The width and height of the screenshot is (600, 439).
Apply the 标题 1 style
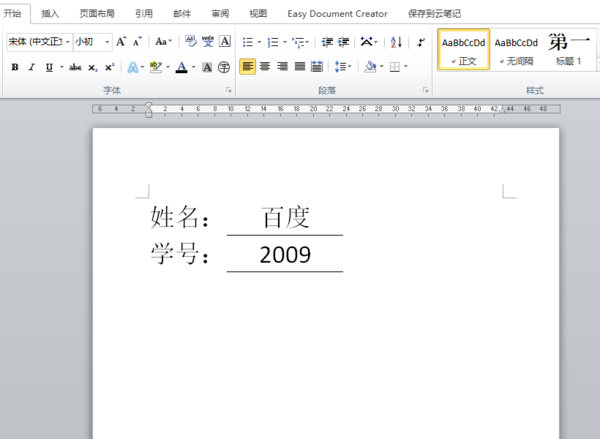tap(569, 49)
